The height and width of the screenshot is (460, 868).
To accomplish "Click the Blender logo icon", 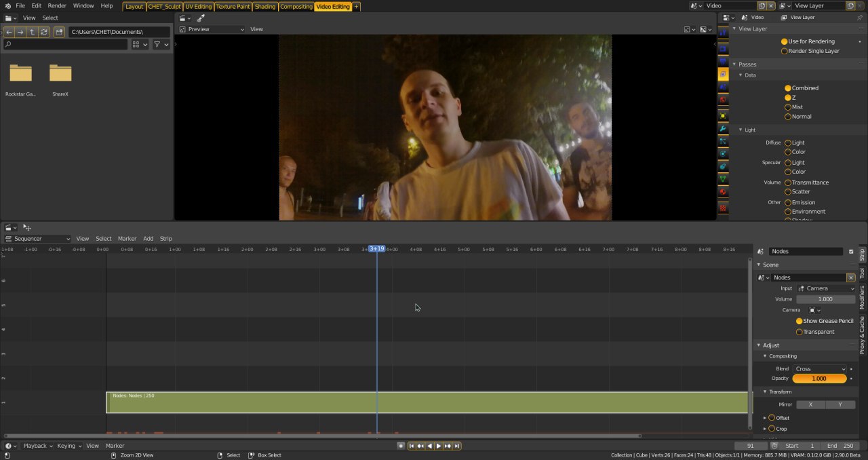I will pyautogui.click(x=7, y=5).
